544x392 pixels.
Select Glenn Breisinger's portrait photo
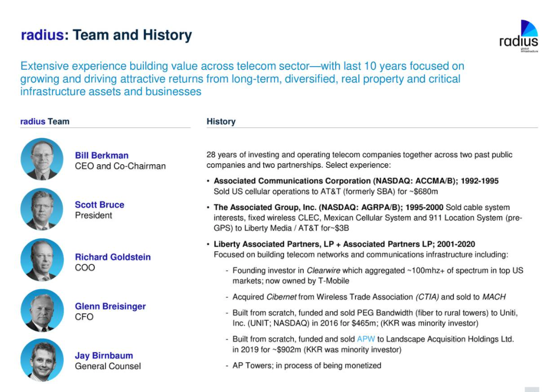tap(42, 310)
